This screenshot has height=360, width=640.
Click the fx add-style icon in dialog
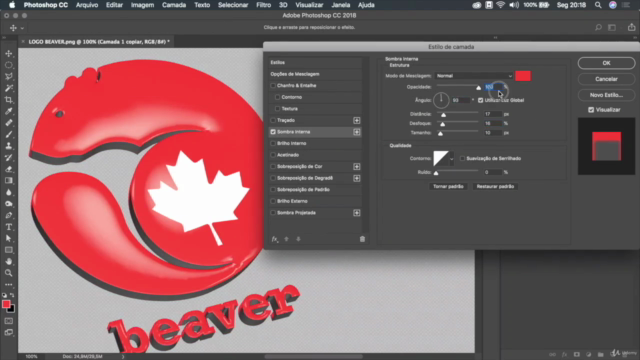[275, 239]
